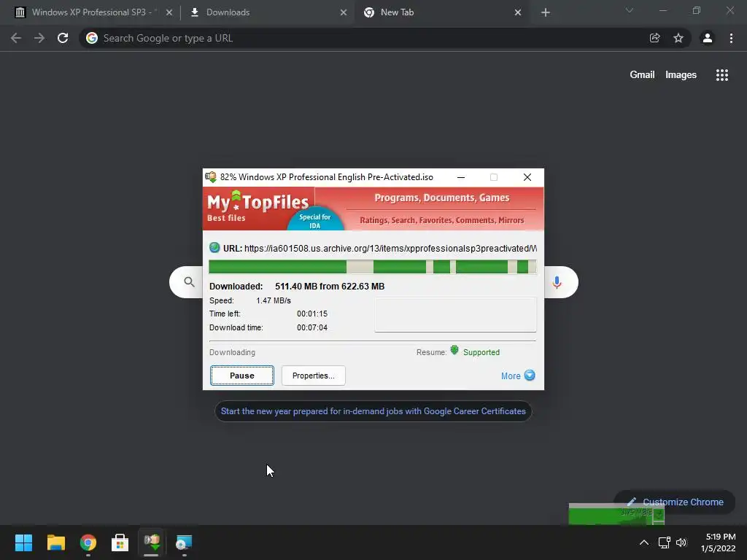Reload the current page
The width and height of the screenshot is (747, 560).
coord(63,38)
